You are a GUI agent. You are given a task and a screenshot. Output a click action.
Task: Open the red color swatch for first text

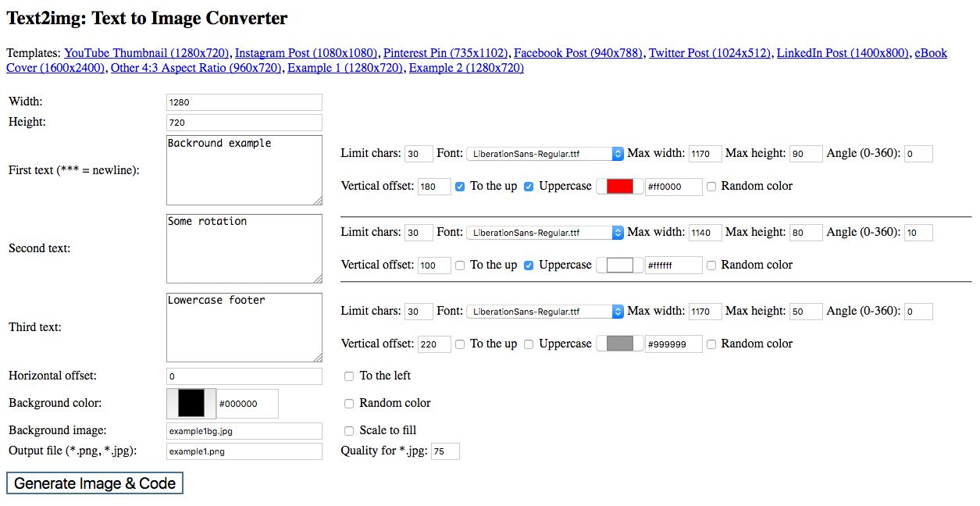[x=619, y=187]
